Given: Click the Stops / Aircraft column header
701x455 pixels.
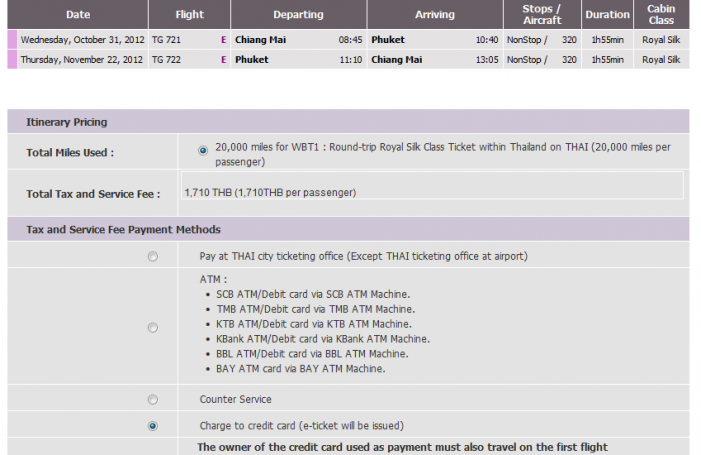Looking at the screenshot, I should click(542, 15).
